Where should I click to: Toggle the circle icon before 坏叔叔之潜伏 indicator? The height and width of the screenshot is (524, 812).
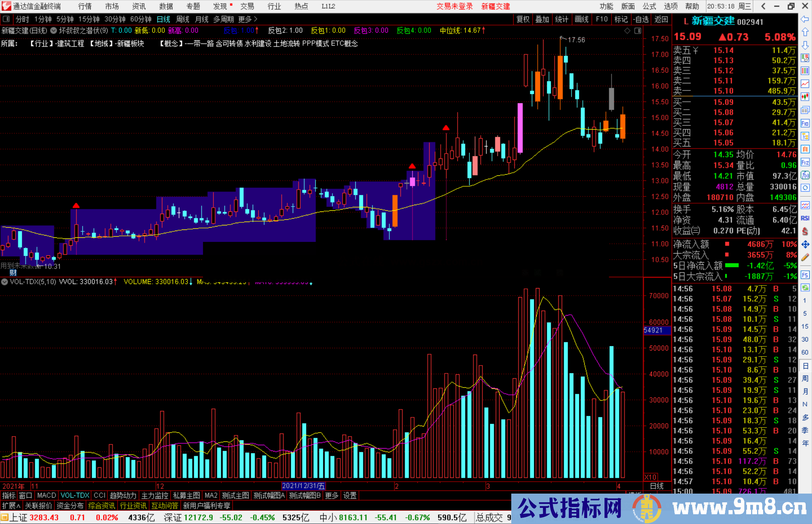coord(54,31)
